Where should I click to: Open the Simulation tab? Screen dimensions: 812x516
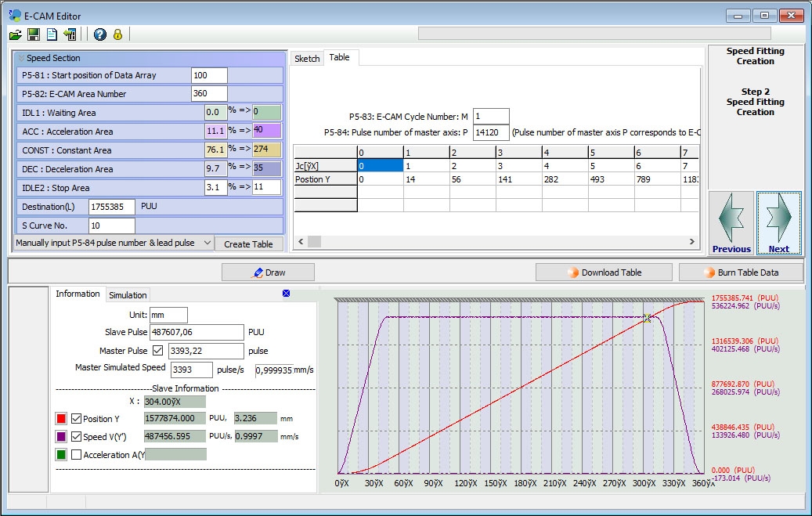[128, 294]
